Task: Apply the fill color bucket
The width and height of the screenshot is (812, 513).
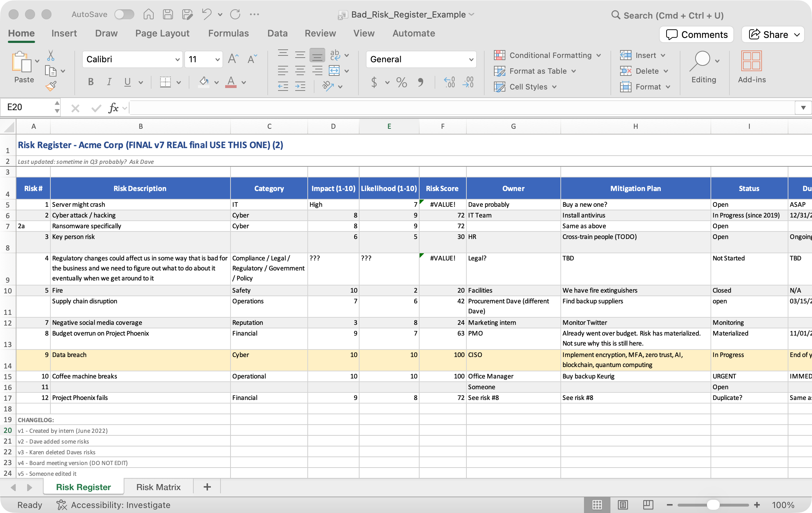Action: (x=204, y=82)
